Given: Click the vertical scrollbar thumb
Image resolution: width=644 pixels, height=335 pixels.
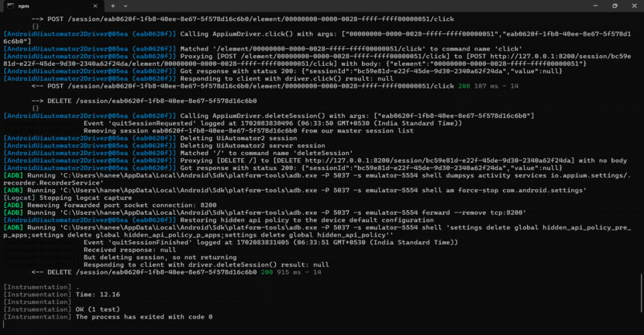Looking at the screenshot, I should pyautogui.click(x=641, y=293).
